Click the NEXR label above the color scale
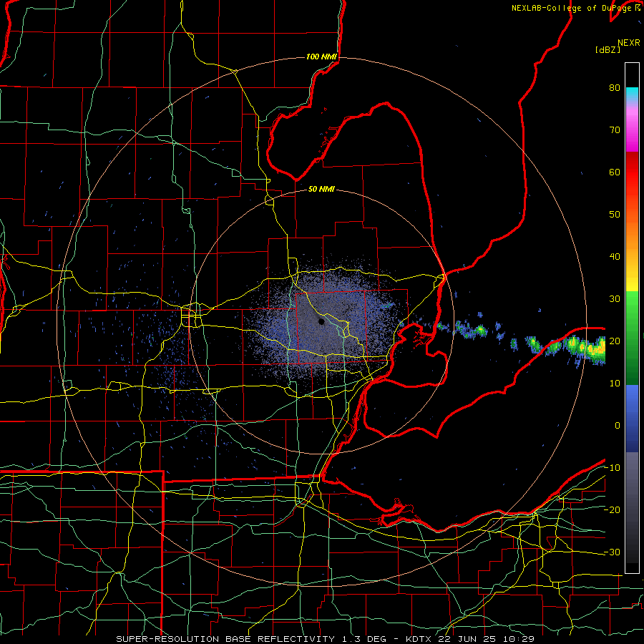644x644 pixels. pos(629,43)
